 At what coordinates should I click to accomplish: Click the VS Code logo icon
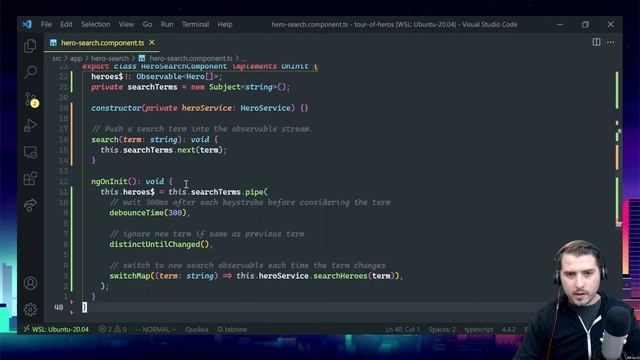point(27,24)
